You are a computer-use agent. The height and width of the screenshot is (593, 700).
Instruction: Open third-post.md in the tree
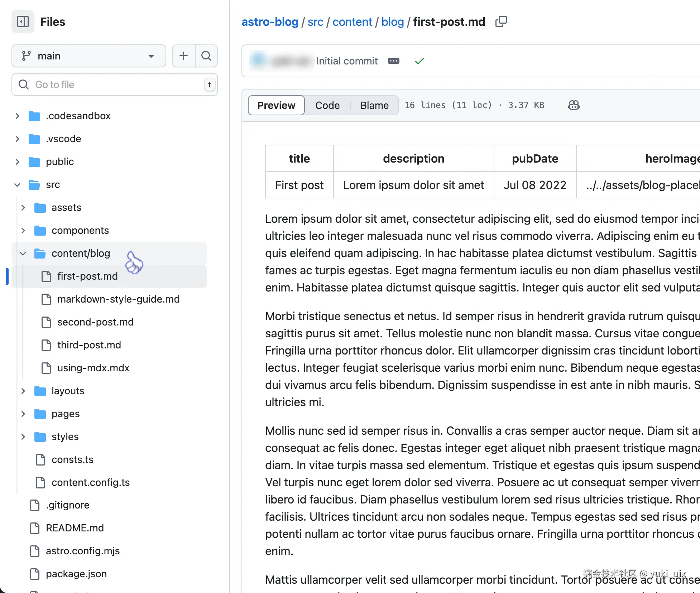click(89, 345)
